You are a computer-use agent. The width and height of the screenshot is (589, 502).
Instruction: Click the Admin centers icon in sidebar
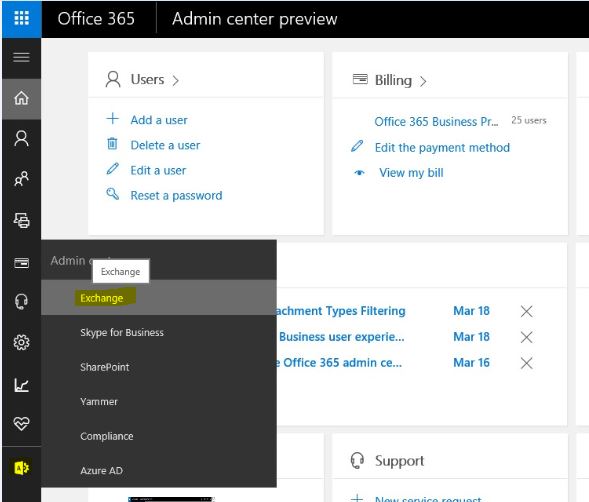(21, 468)
